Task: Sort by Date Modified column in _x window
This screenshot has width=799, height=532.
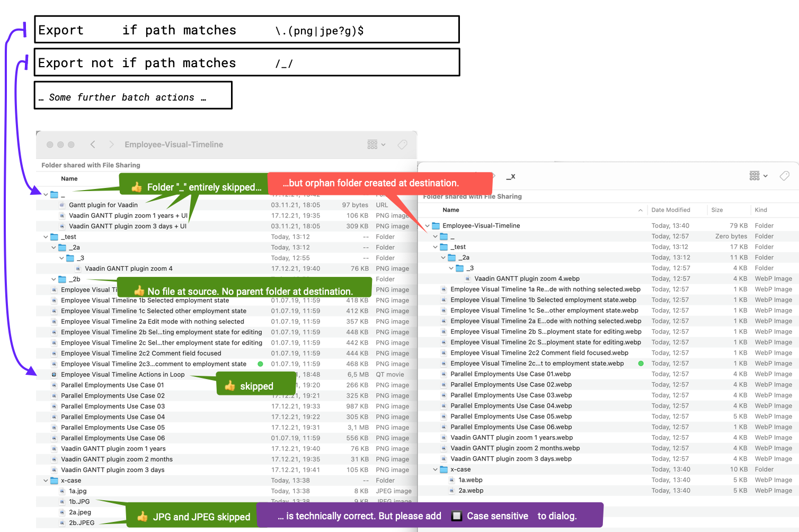Action: (x=671, y=210)
